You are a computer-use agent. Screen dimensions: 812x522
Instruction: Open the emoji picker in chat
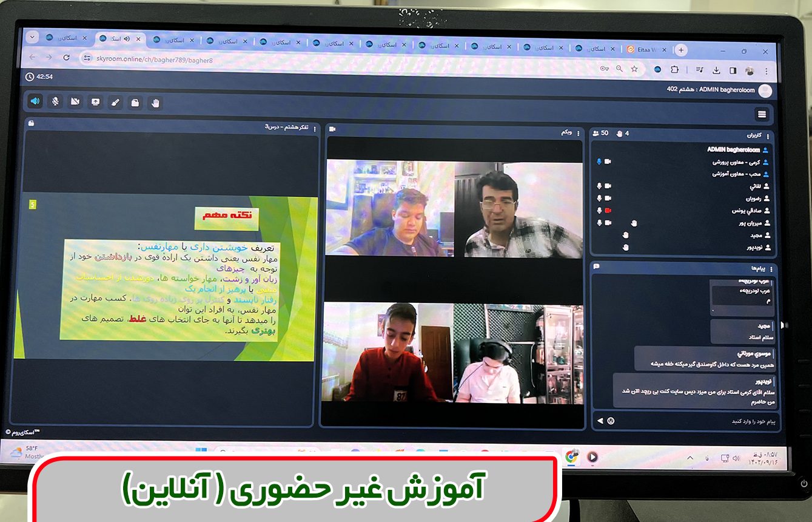pyautogui.click(x=611, y=421)
